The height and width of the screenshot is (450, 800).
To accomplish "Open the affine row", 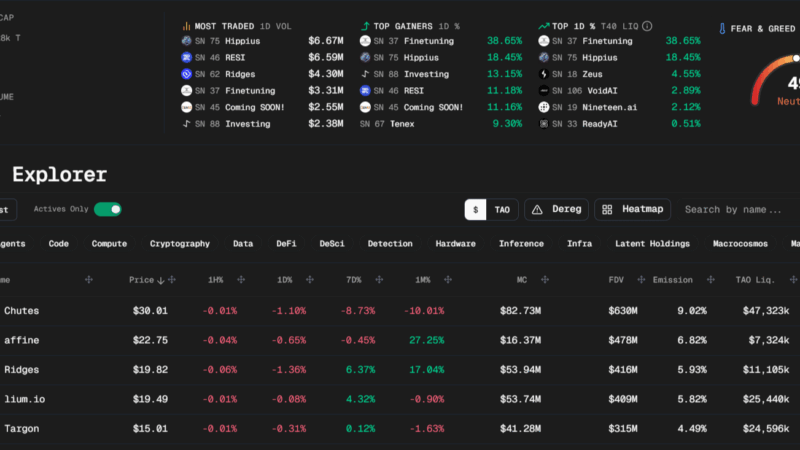I will pyautogui.click(x=400, y=340).
